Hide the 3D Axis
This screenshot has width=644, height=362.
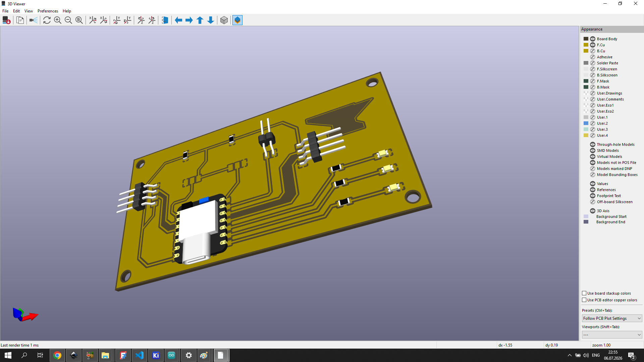pos(593,211)
